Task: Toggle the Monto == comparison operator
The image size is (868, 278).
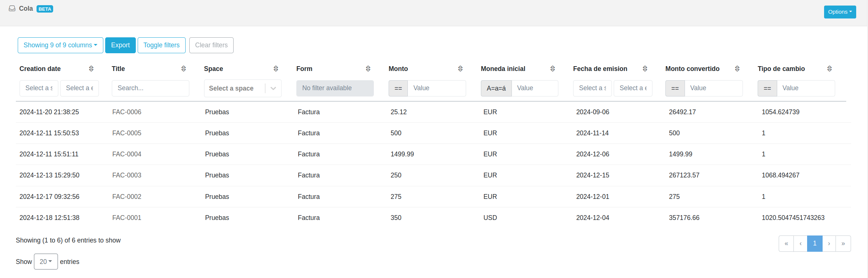Action: pyautogui.click(x=398, y=88)
